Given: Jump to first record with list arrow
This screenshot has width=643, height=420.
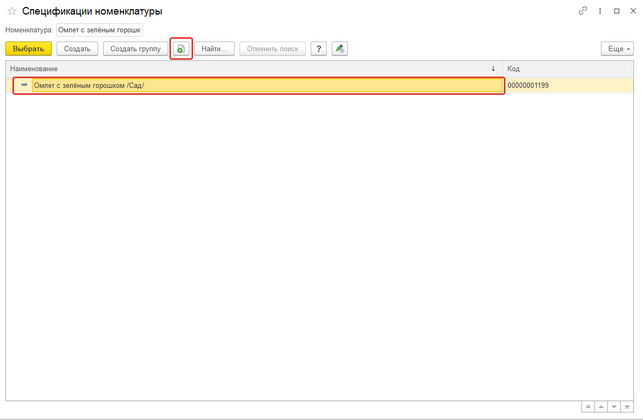Looking at the screenshot, I should point(587,407).
